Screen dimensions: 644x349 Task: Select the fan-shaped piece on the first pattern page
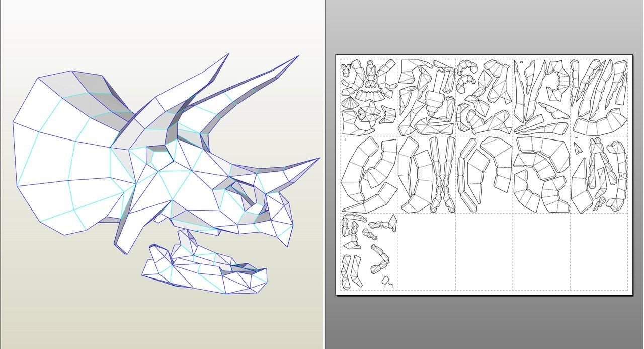point(350,103)
